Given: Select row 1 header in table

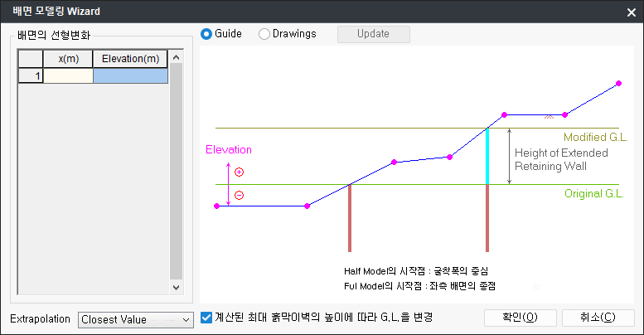Looking at the screenshot, I should 31,76.
